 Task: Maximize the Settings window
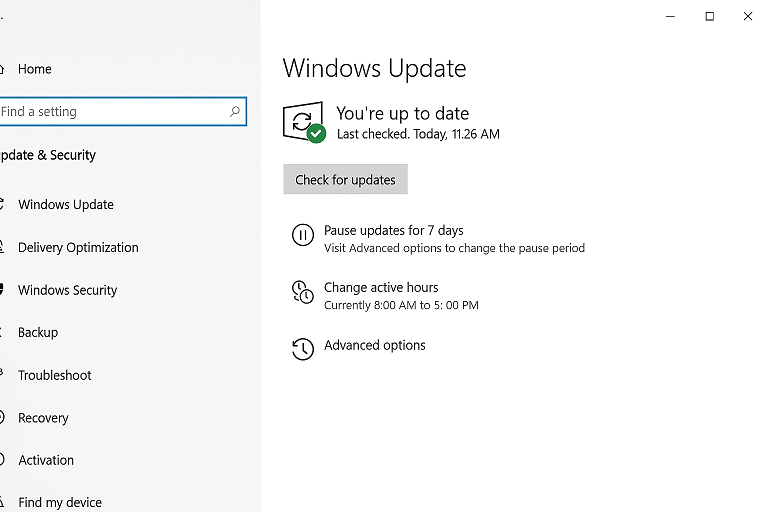[709, 16]
